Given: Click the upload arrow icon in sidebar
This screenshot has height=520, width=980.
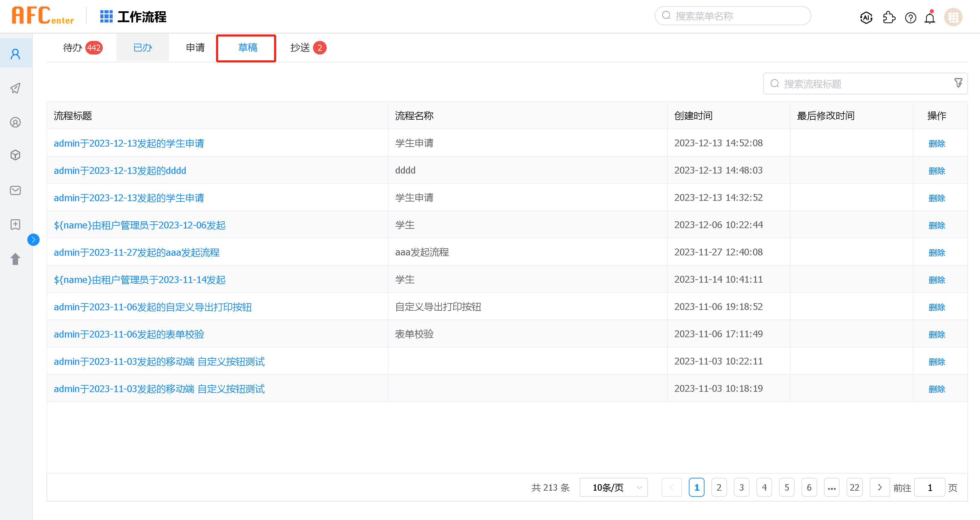Looking at the screenshot, I should 15,258.
